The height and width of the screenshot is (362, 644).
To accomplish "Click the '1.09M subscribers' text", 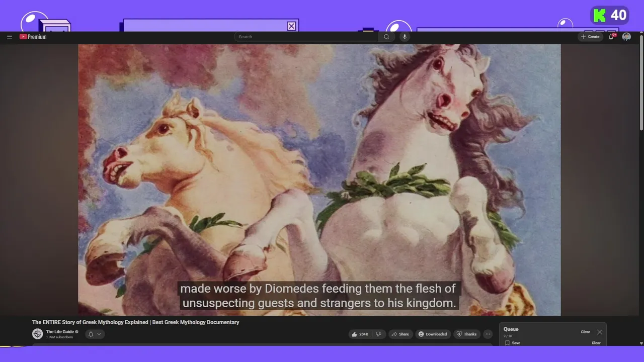I will 59,337.
